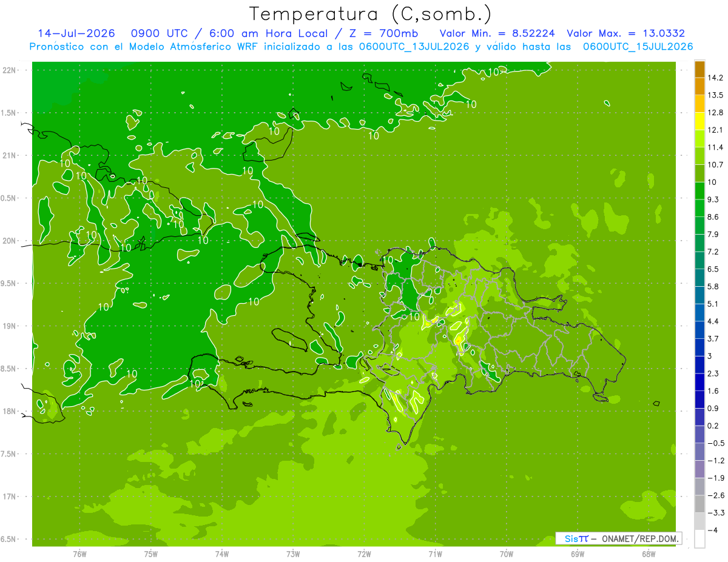Image resolution: width=728 pixels, height=562 pixels.
Task: Click the 'SisPi – ONAMET/REP.DOM.' logo label
Action: pyautogui.click(x=618, y=538)
